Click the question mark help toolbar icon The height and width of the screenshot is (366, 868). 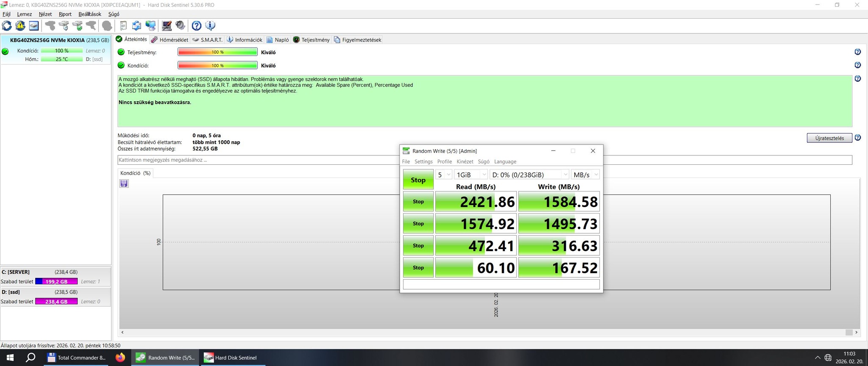pos(197,26)
